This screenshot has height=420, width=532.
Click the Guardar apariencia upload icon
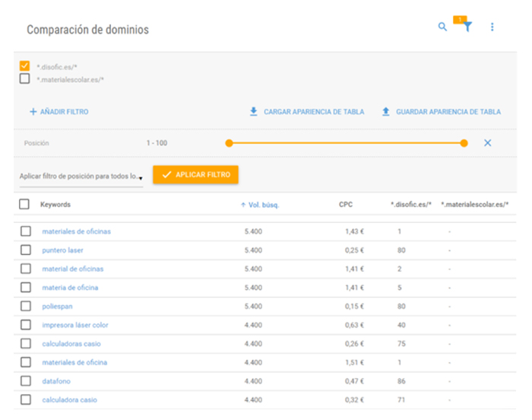386,112
